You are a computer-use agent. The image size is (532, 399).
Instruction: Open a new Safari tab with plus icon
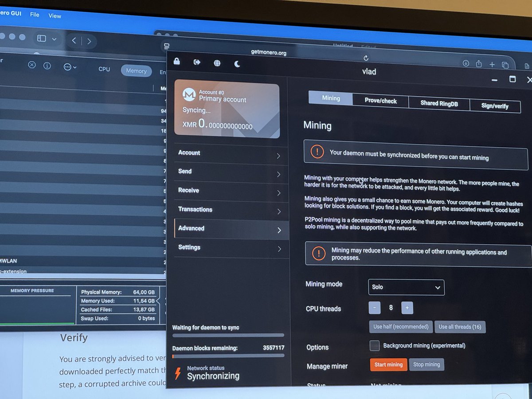point(492,65)
